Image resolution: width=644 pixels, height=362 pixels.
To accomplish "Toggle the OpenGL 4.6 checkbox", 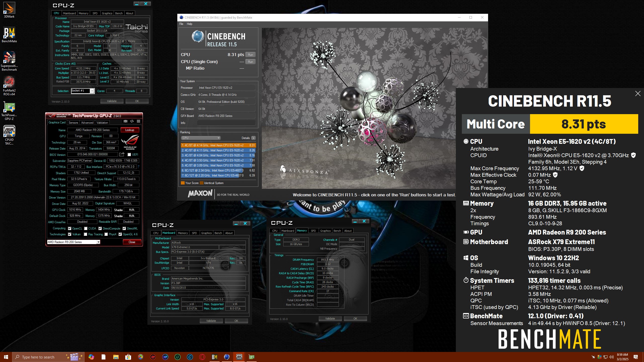I will tap(120, 234).
